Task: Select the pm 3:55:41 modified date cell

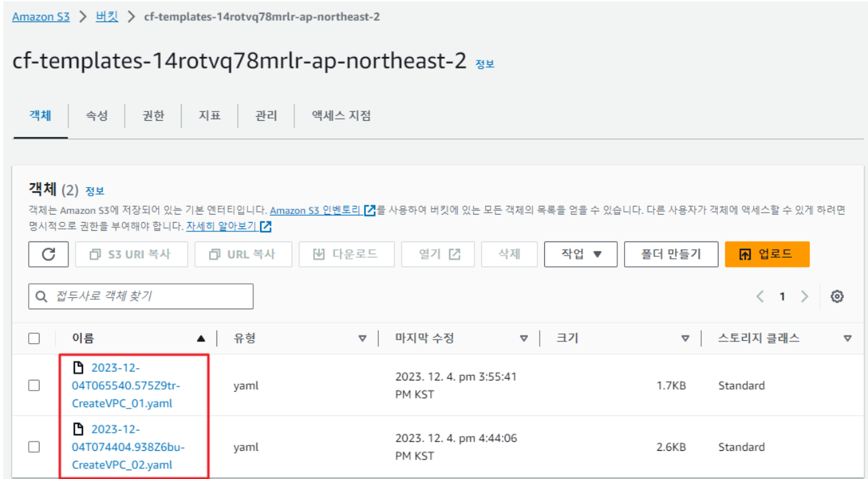Action: pyautogui.click(x=456, y=386)
